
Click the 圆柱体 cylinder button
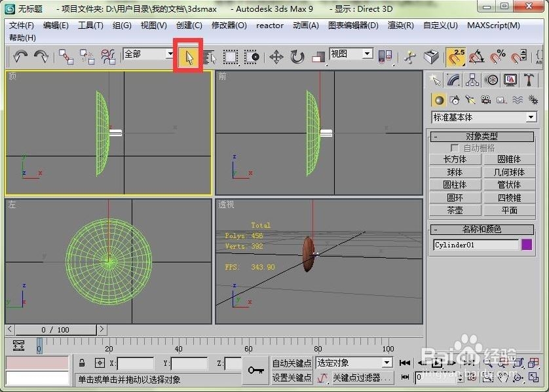(455, 185)
